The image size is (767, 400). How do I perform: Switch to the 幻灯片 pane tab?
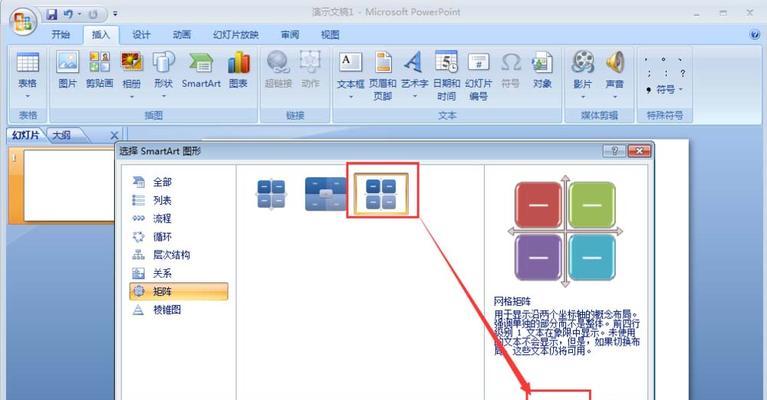[25, 135]
